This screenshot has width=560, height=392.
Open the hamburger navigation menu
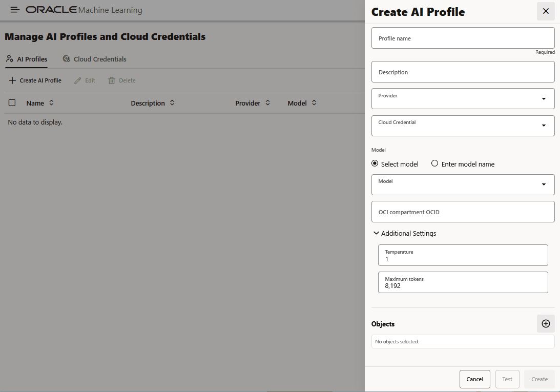[x=15, y=10]
